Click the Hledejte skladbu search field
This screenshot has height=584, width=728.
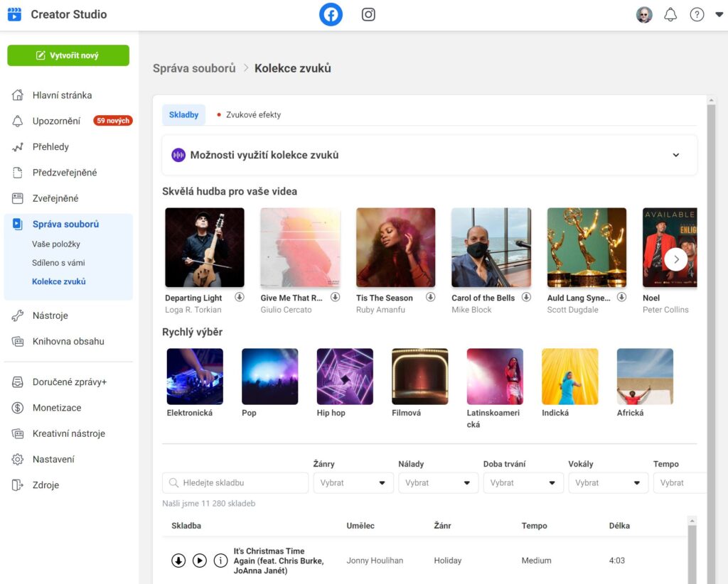(x=235, y=483)
